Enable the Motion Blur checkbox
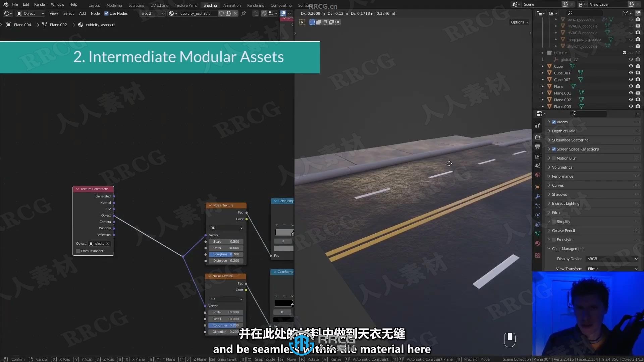The width and height of the screenshot is (644, 362). point(554,158)
